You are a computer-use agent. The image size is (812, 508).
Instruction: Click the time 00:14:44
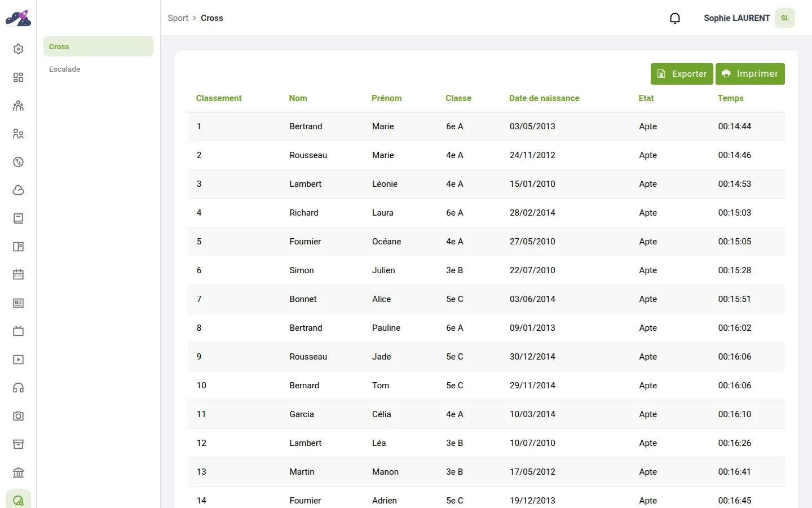click(x=735, y=126)
